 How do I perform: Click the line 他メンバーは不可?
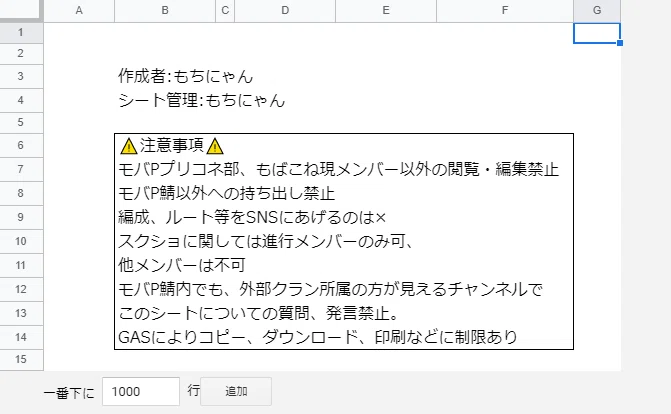click(x=182, y=265)
